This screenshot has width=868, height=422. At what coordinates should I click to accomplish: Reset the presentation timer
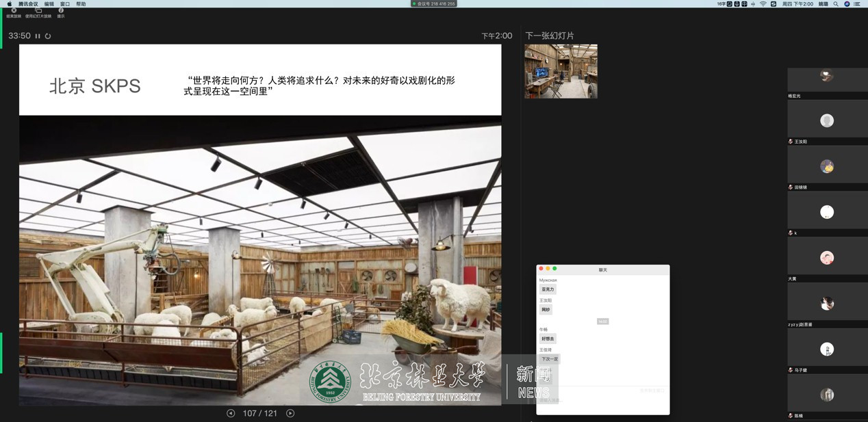click(x=48, y=36)
